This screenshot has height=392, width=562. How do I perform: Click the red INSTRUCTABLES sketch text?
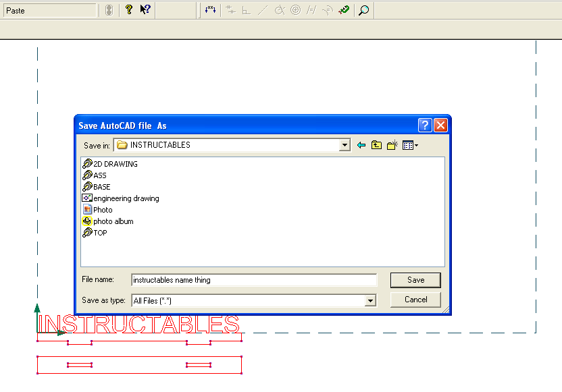[138, 325]
